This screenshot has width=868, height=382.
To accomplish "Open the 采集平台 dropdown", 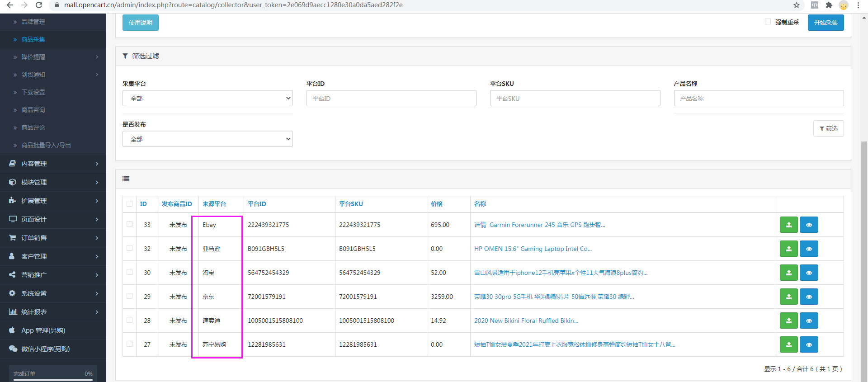I will (208, 98).
